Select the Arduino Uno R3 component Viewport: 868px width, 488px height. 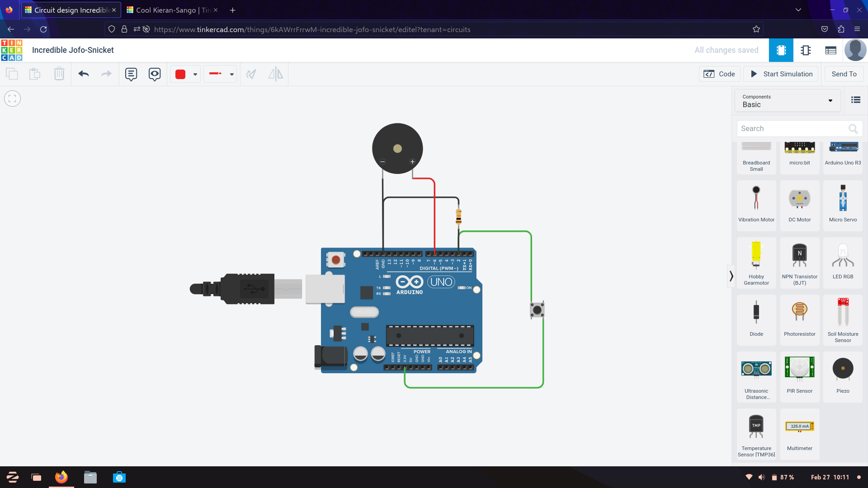click(843, 157)
